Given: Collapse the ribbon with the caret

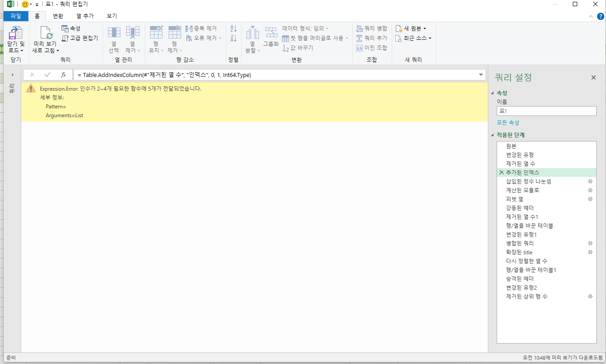Looking at the screenshot, I should [x=591, y=16].
